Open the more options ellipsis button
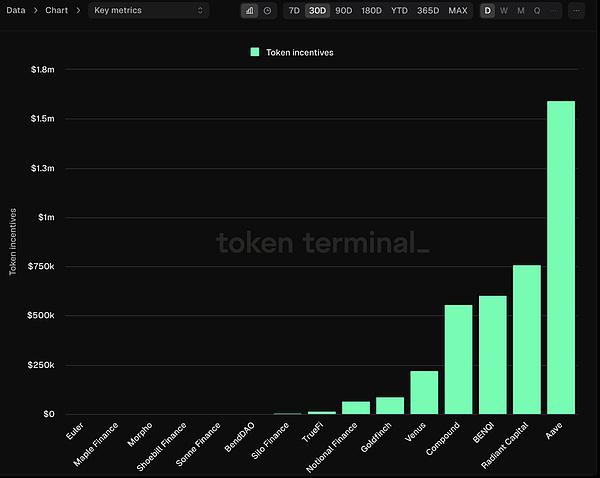Screen dimensions: 600x478 coord(578,11)
